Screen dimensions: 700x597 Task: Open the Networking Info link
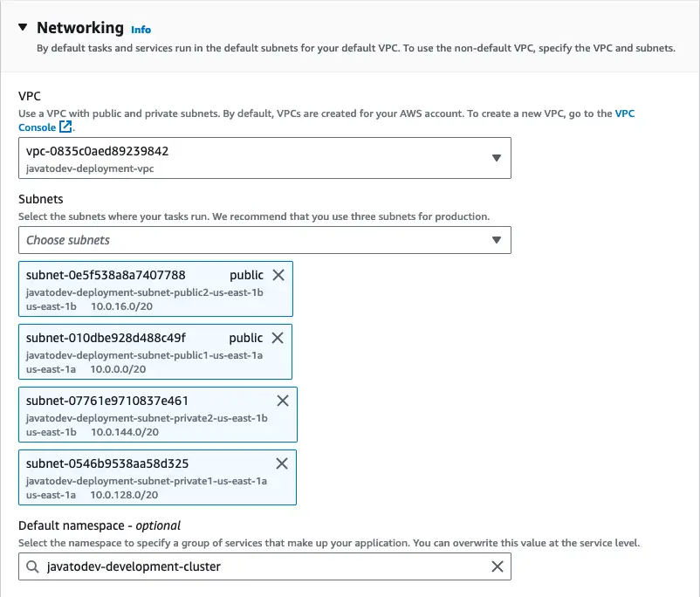(x=140, y=29)
